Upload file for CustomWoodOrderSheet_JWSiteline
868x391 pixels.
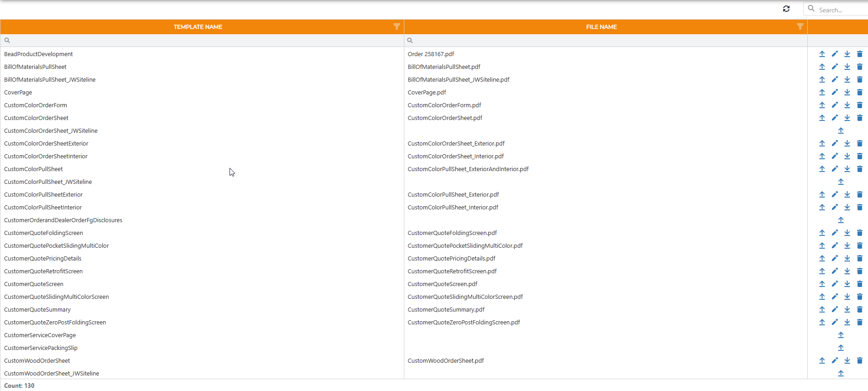(x=841, y=373)
